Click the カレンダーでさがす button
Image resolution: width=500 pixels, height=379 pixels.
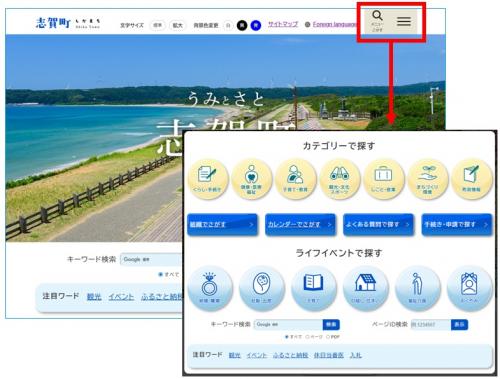pyautogui.click(x=300, y=225)
